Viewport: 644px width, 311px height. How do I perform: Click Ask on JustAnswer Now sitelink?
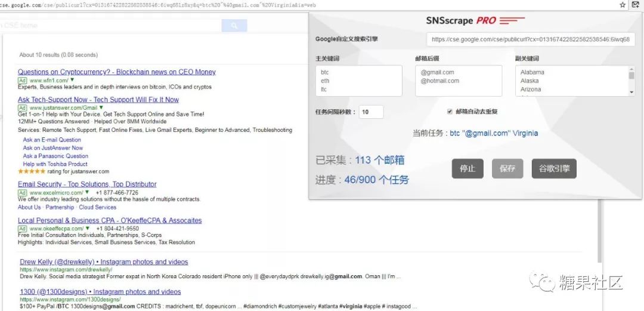[53, 147]
